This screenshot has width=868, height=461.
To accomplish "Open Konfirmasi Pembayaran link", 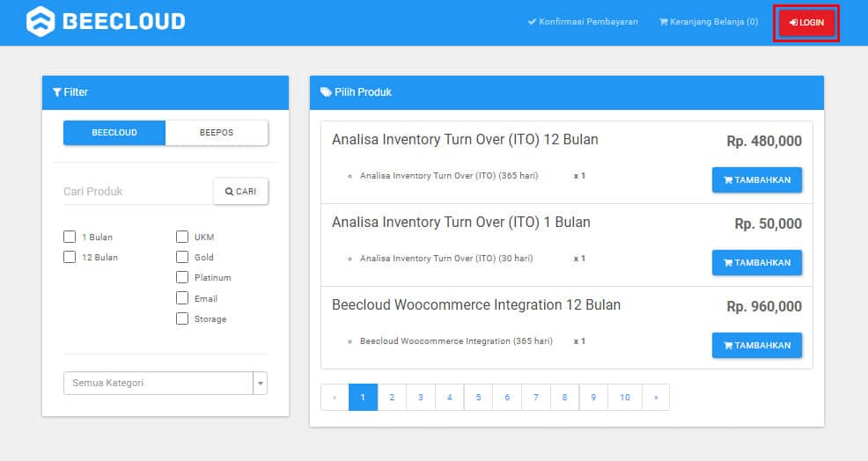I will pos(583,22).
